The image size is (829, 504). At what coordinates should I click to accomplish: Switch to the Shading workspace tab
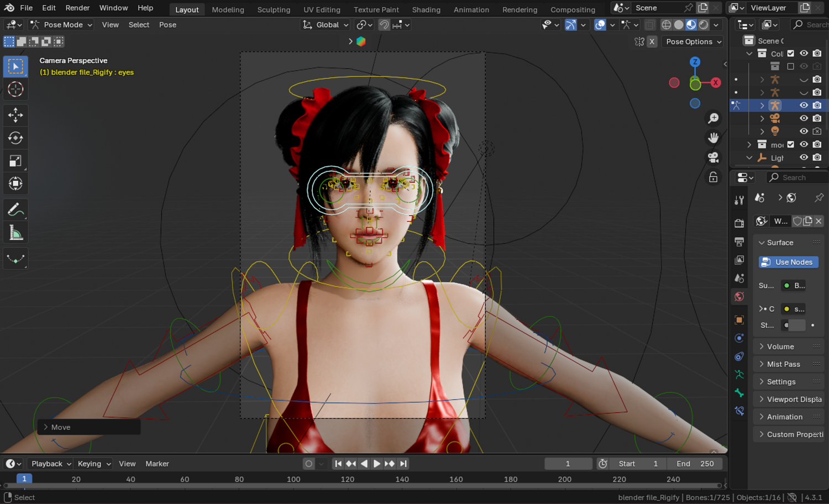point(426,9)
